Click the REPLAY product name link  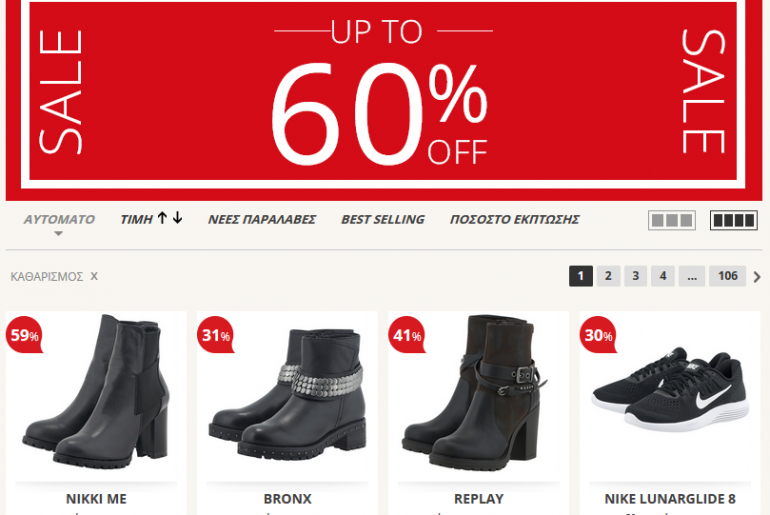click(x=479, y=499)
